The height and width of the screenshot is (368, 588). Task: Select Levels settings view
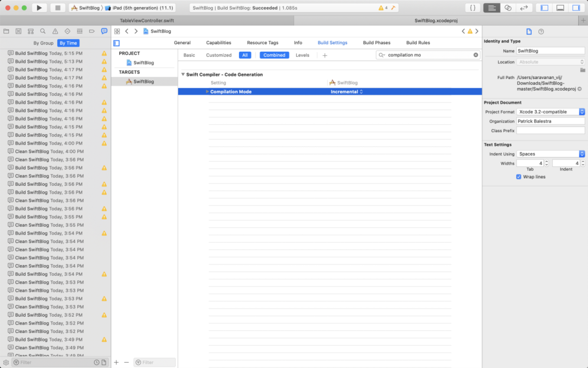302,55
